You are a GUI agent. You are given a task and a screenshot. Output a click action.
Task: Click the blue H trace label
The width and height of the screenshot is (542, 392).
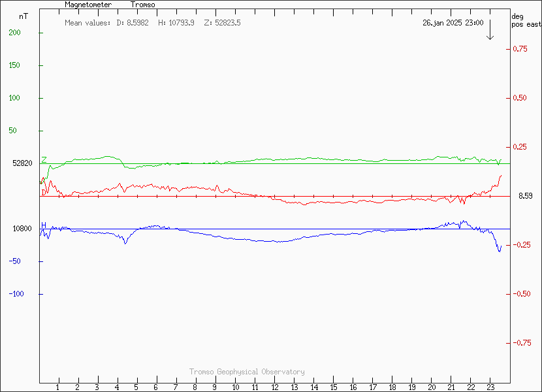44,225
